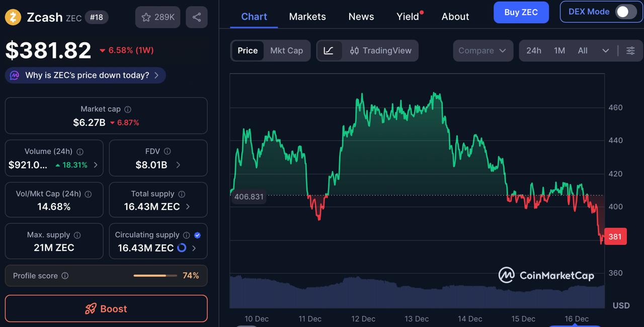
Task: Click the Buy ZEC button
Action: [x=521, y=12]
